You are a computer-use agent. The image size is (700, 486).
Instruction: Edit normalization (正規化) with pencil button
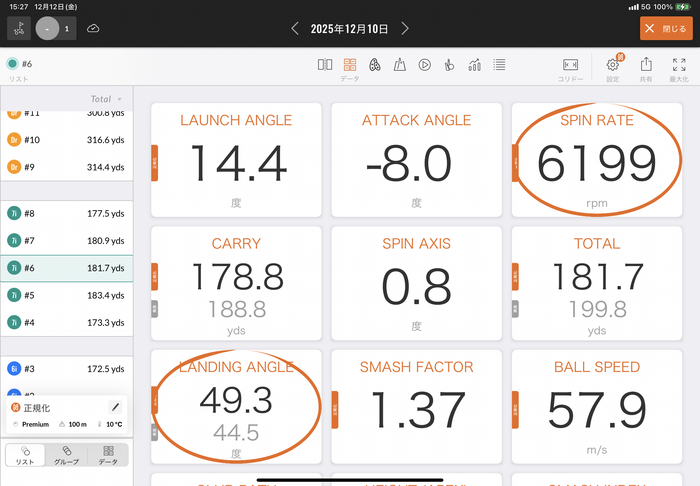pyautogui.click(x=115, y=407)
